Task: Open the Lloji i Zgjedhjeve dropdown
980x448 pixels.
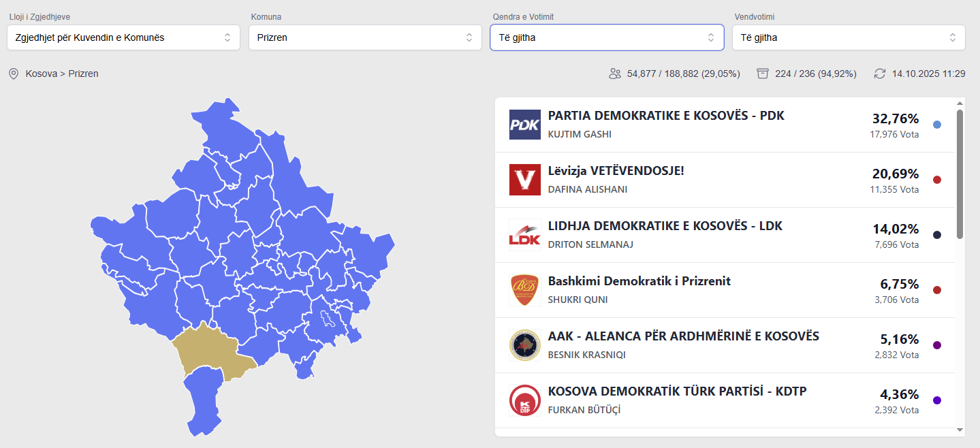Action: click(x=123, y=37)
